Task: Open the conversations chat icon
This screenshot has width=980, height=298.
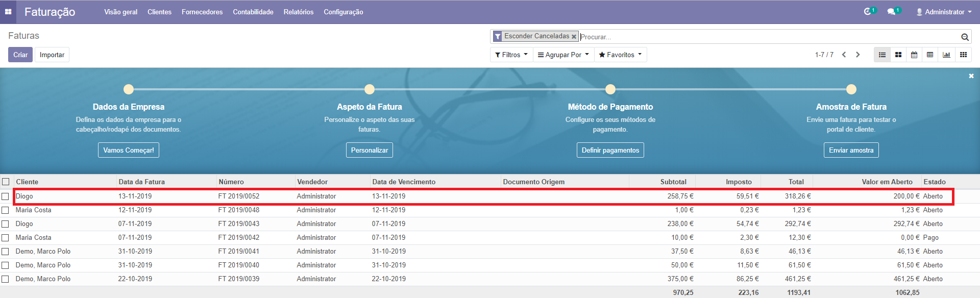Action: pos(892,12)
